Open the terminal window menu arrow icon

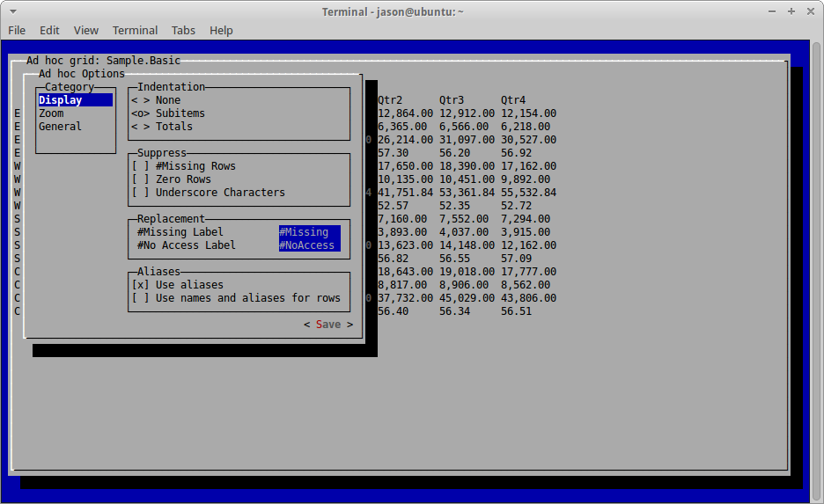pyautogui.click(x=13, y=11)
